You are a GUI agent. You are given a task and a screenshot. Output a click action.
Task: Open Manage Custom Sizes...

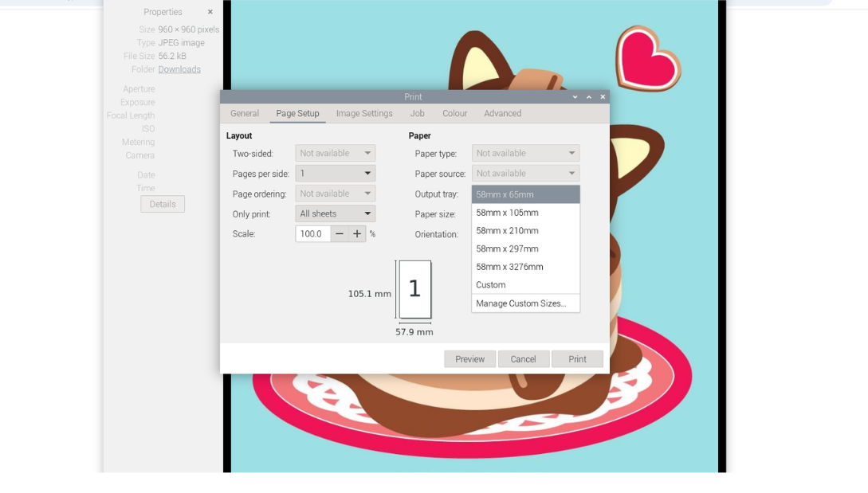click(526, 303)
